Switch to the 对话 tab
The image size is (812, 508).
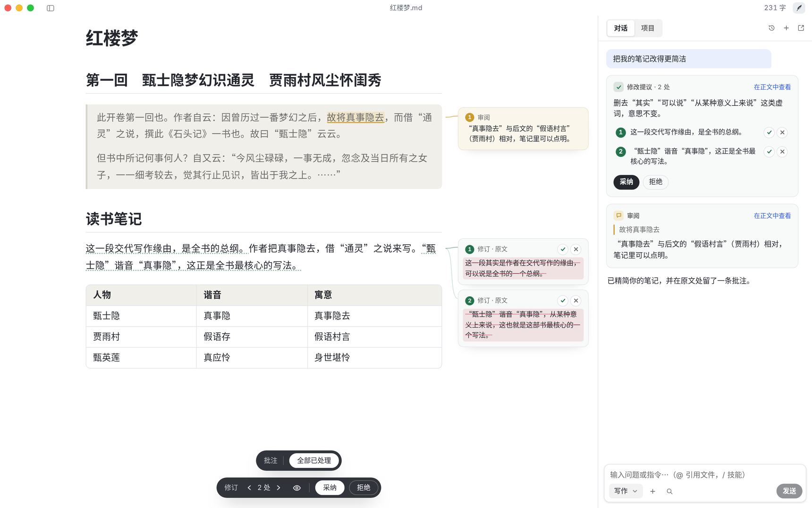coord(621,28)
